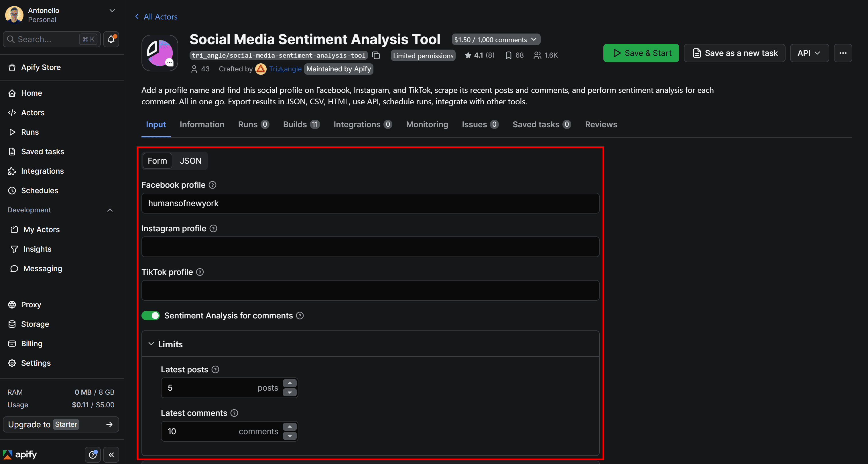This screenshot has height=464, width=868.
Task: Open Apify Store from the sidebar
Action: tap(40, 67)
